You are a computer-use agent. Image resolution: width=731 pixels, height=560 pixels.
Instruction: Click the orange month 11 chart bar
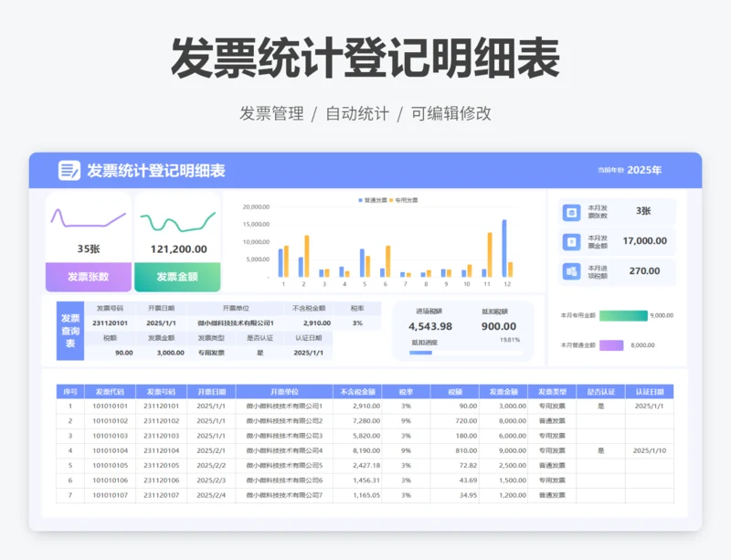(x=490, y=255)
